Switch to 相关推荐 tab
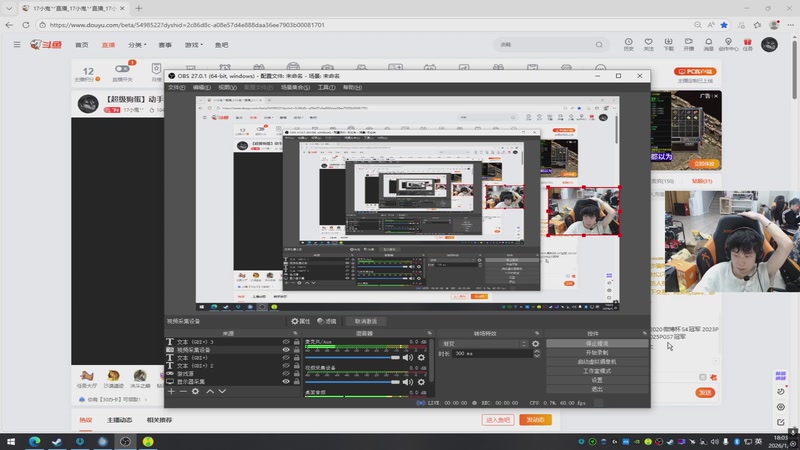Screen dimensions: 800x450 159,420
